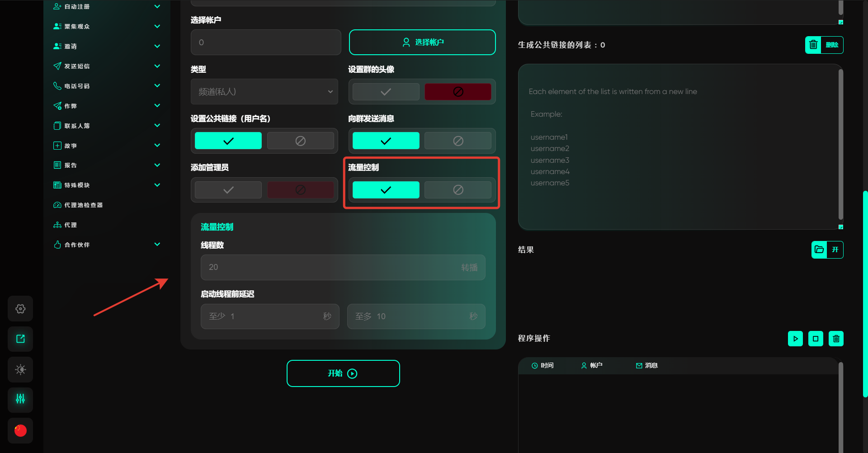The width and height of the screenshot is (868, 453).
Task: Enable the 添加管理员 checkmark option
Action: [228, 190]
